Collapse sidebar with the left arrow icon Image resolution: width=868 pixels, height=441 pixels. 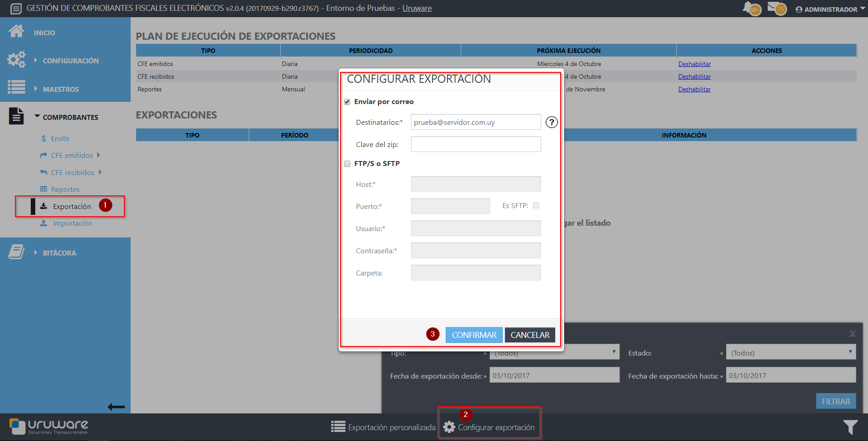(x=116, y=407)
